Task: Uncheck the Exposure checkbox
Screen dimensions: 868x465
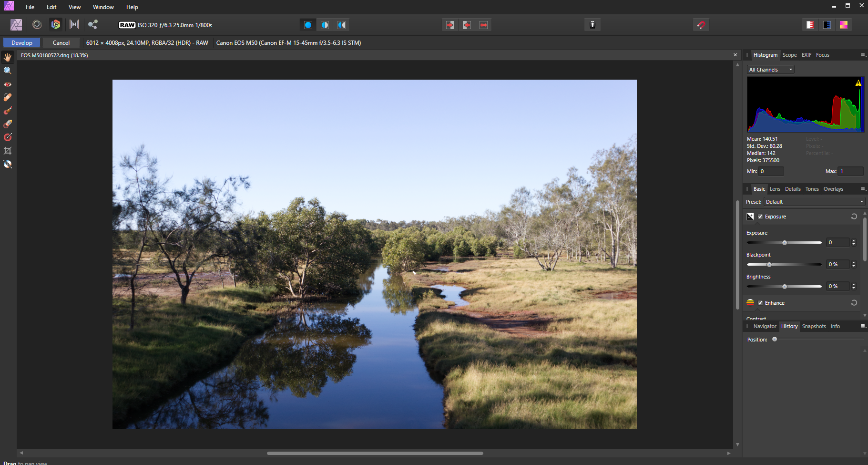Action: (x=760, y=217)
